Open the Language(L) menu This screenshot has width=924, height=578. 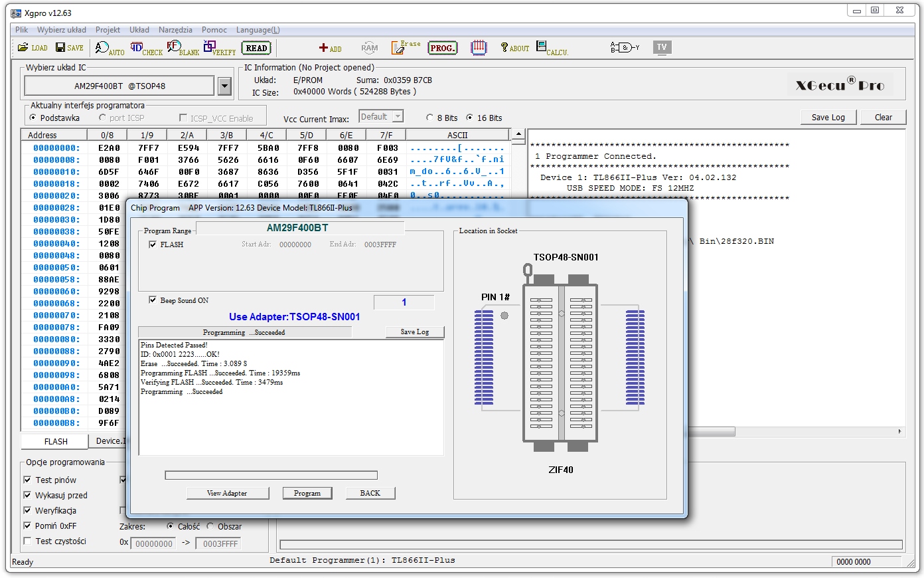pyautogui.click(x=258, y=30)
